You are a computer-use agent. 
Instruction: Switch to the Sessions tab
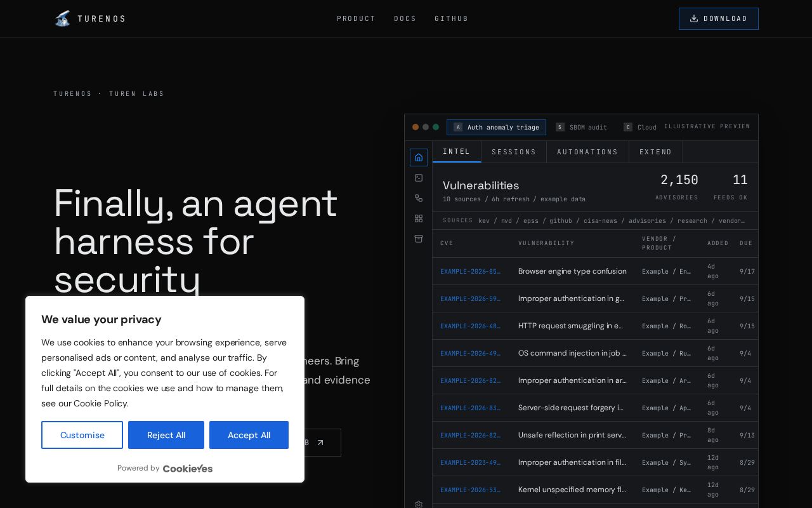point(514,152)
